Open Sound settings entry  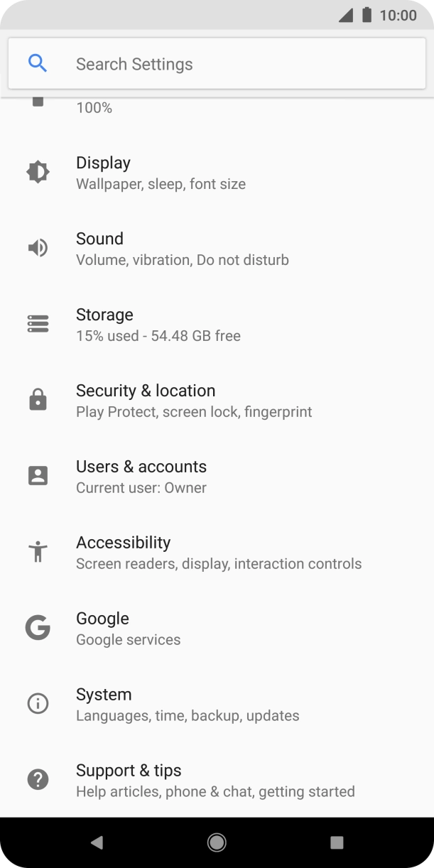pyautogui.click(x=182, y=249)
